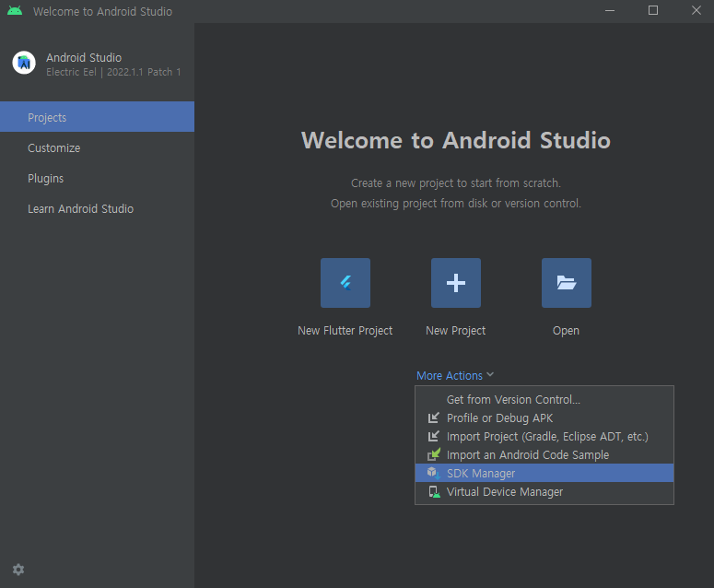The height and width of the screenshot is (588, 714).
Task: Click the New Project label
Action: tap(456, 331)
